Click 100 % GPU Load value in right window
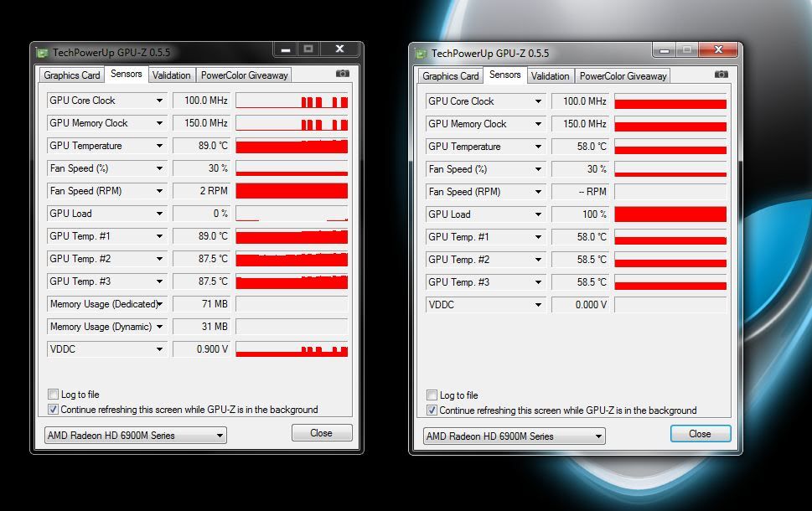The width and height of the screenshot is (812, 511). (x=580, y=214)
